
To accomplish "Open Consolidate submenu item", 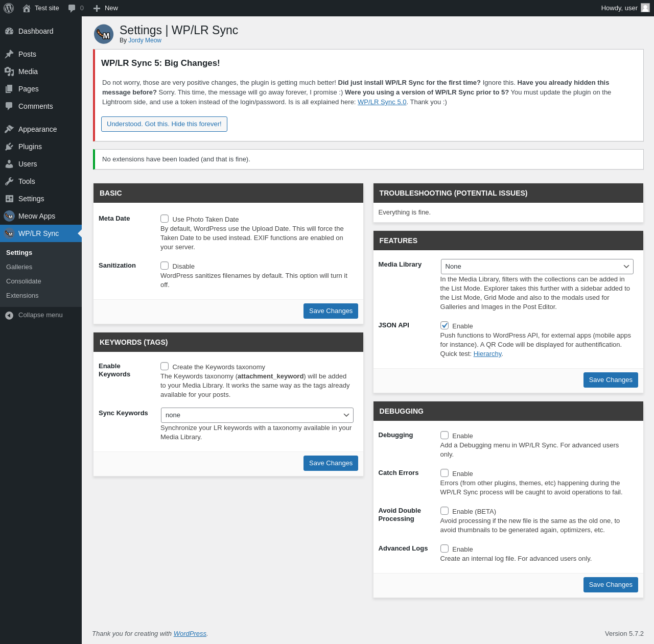I will (41, 281).
